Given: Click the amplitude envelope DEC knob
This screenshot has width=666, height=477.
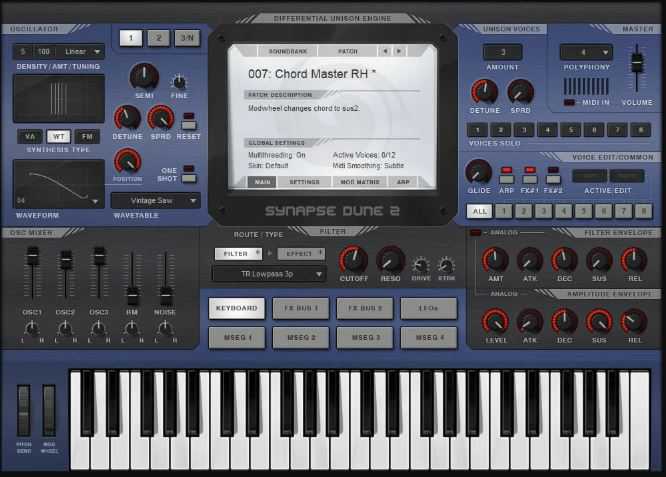Looking at the screenshot, I should click(564, 321).
